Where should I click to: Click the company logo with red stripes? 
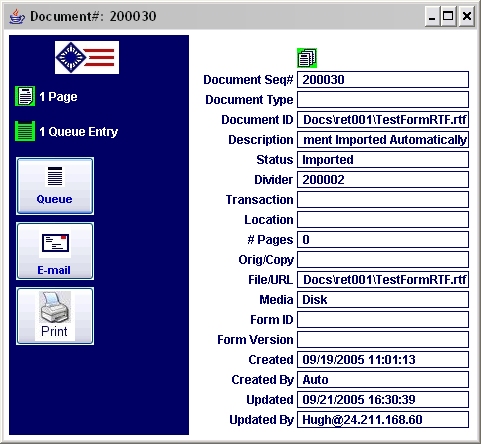pos(87,57)
